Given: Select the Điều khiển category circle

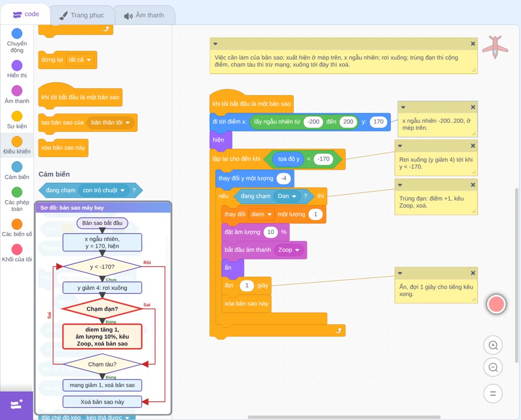Looking at the screenshot, I should tap(17, 141).
